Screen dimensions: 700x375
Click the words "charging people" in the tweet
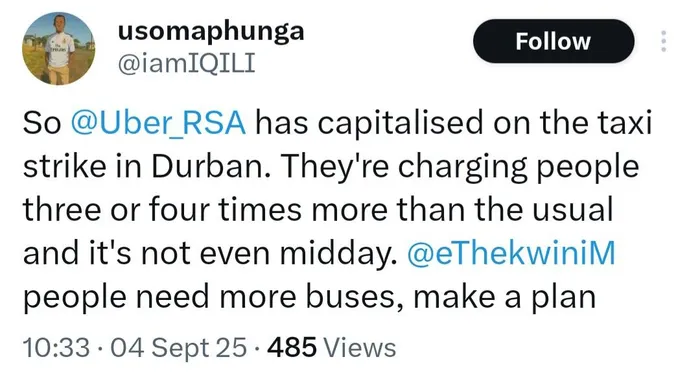518,167
